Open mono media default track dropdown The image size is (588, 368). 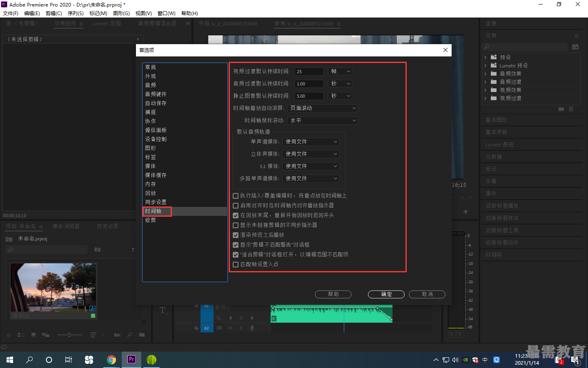311,142
